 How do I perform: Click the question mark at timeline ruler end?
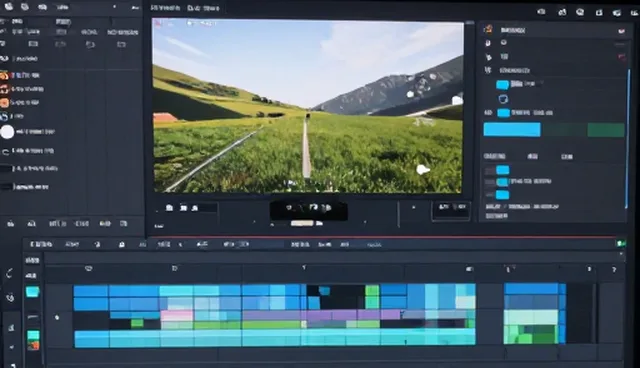(614, 269)
